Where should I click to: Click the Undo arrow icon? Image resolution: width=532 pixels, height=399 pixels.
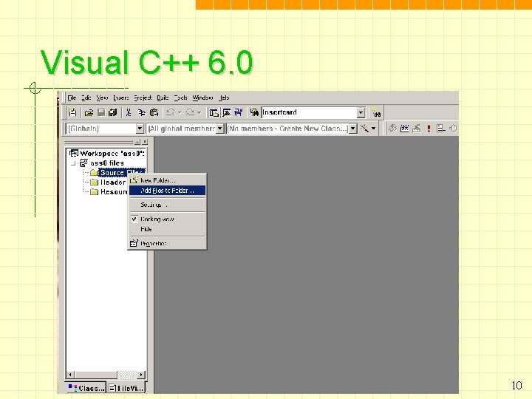click(171, 112)
